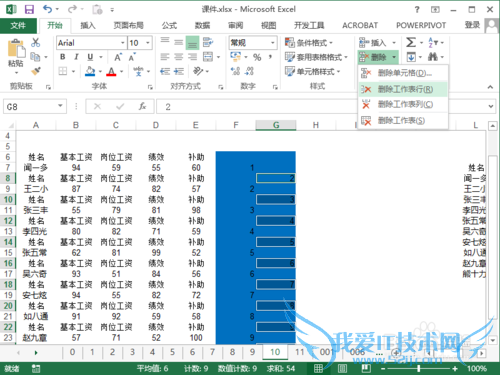Open 条件格式 conditional formatting dropdown
Viewport: 500px width, 375px height.
309,43
